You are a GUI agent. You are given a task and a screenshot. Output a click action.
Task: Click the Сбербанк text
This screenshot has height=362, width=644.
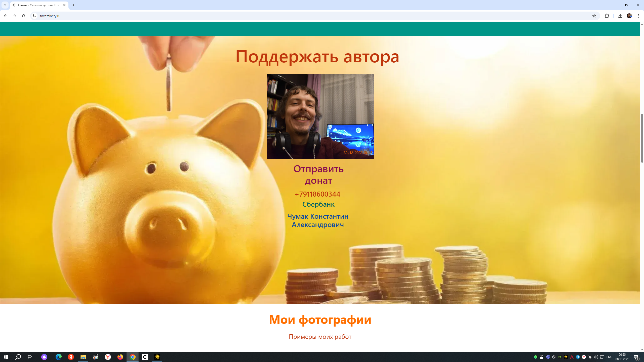point(318,204)
